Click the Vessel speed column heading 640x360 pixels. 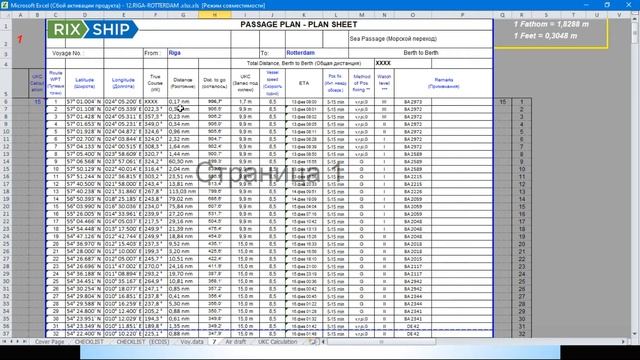point(272,83)
